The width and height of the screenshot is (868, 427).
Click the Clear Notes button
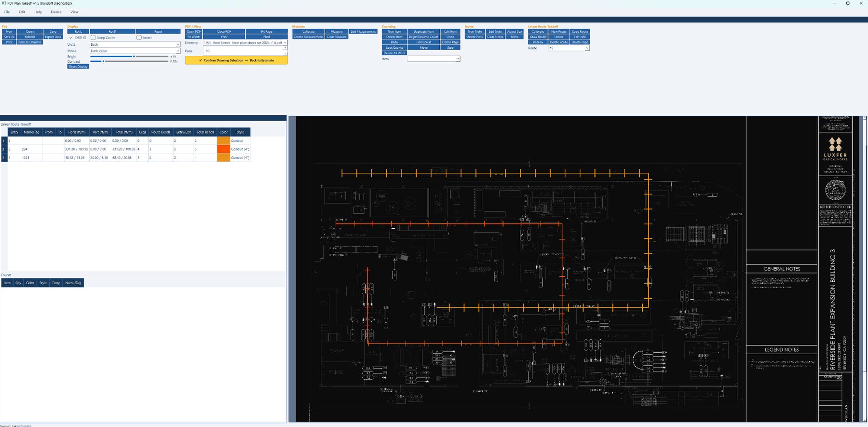coord(495,37)
